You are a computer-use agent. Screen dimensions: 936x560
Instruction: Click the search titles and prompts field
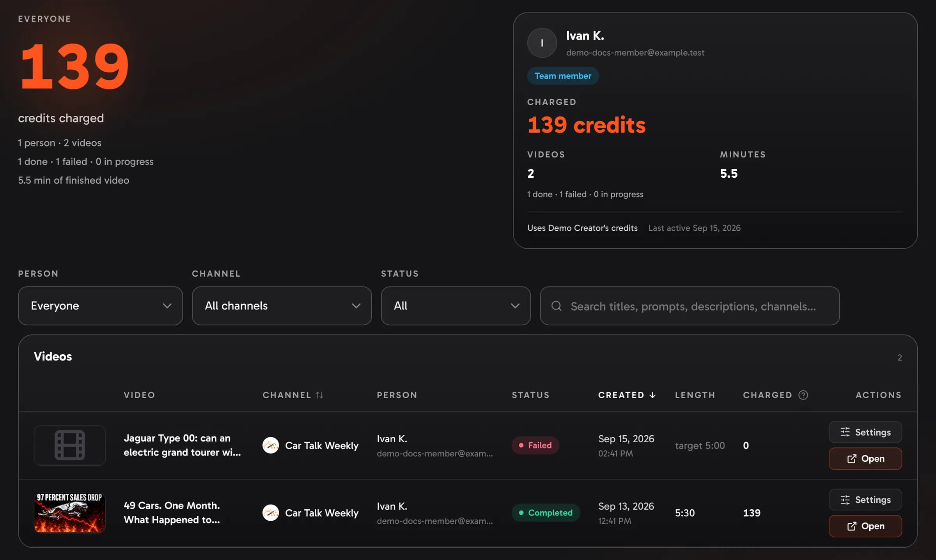(x=690, y=306)
